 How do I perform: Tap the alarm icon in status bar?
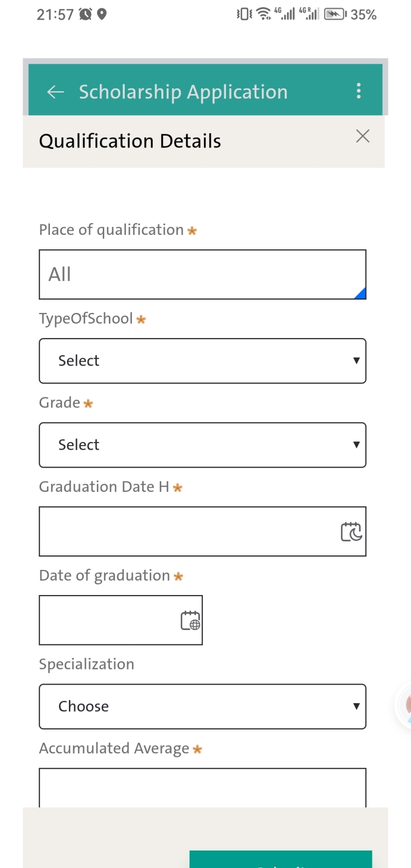(x=85, y=14)
